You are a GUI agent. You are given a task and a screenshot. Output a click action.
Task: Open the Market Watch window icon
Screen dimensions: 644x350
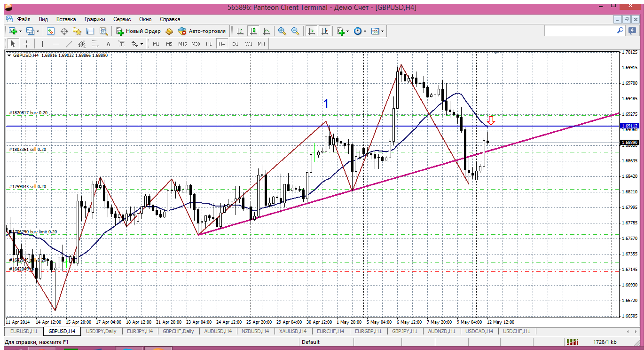click(51, 31)
